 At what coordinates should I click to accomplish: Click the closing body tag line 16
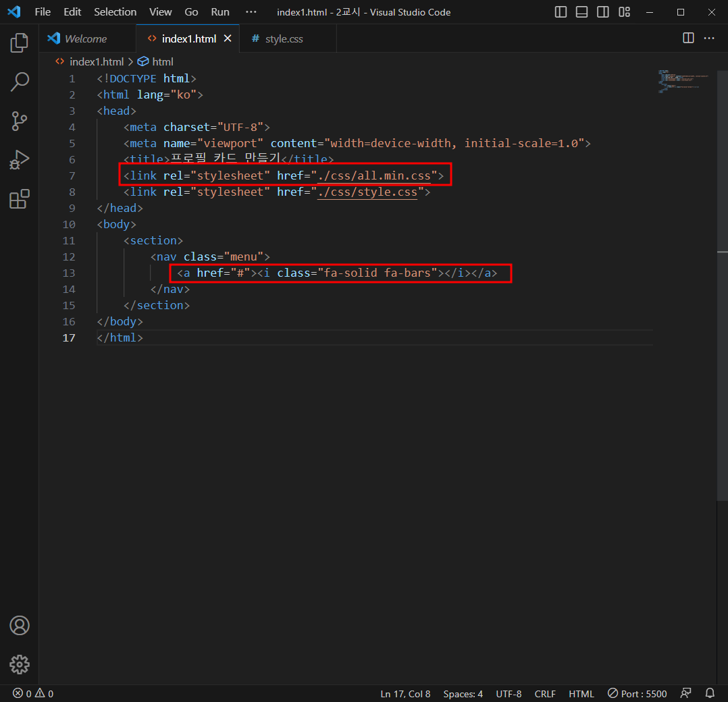(120, 321)
